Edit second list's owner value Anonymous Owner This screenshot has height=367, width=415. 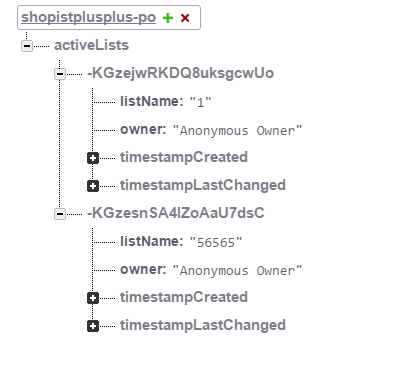(237, 270)
